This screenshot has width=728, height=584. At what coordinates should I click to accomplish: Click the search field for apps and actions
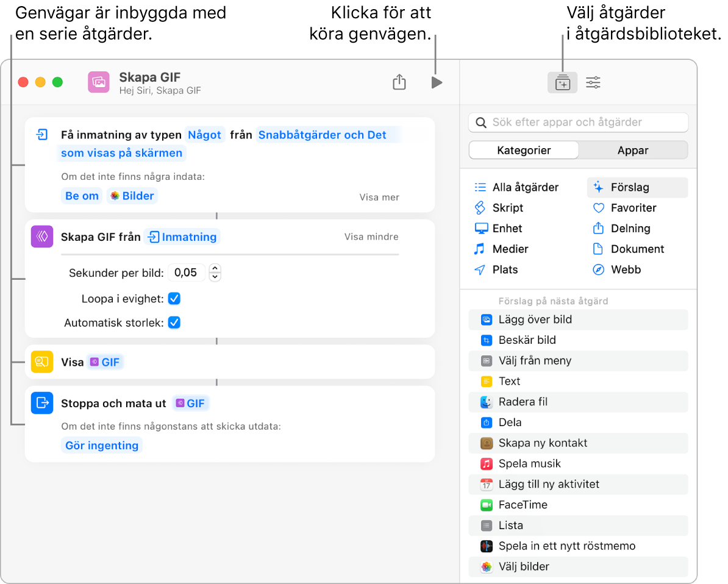(x=578, y=122)
